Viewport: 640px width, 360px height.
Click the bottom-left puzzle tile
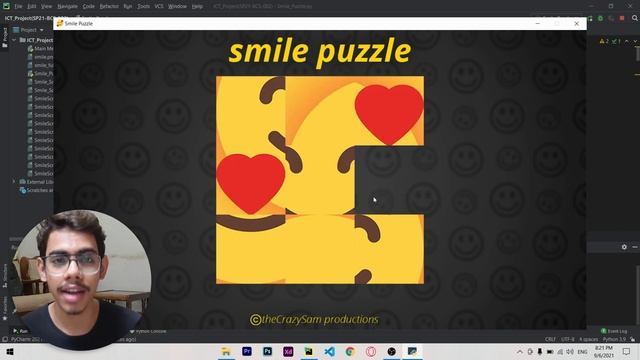point(251,249)
